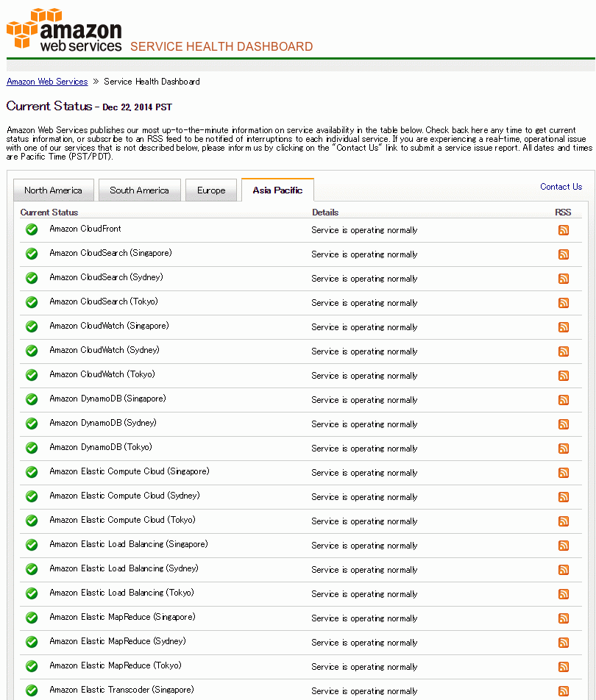Open RSS feed for Amazon DynamoDB (Tokyo)
596x700 pixels.
(x=564, y=449)
